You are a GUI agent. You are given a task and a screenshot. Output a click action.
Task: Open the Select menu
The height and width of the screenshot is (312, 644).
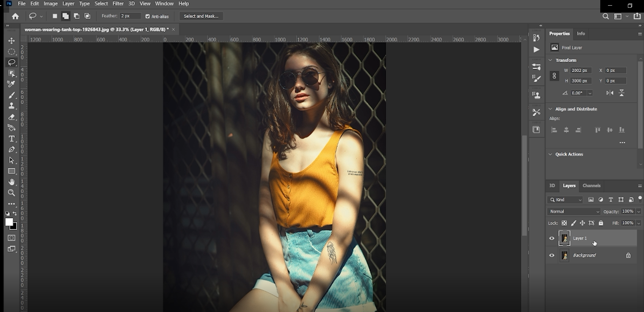pos(101,4)
